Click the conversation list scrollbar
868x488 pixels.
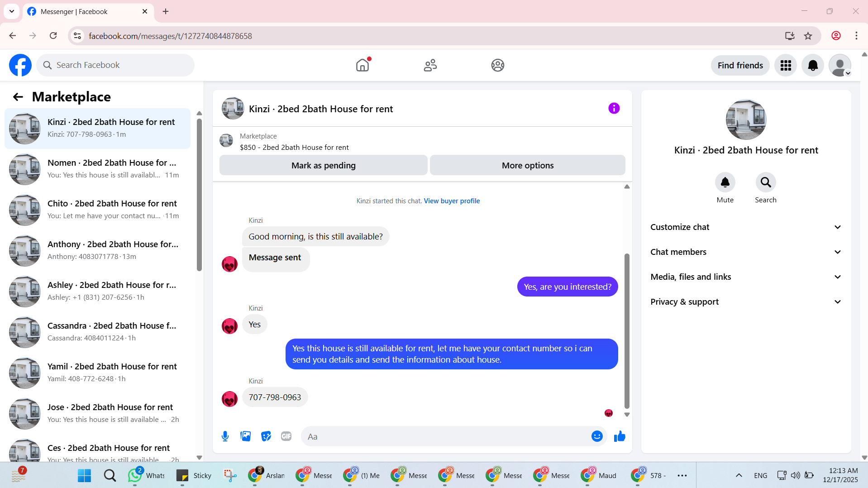pyautogui.click(x=199, y=195)
